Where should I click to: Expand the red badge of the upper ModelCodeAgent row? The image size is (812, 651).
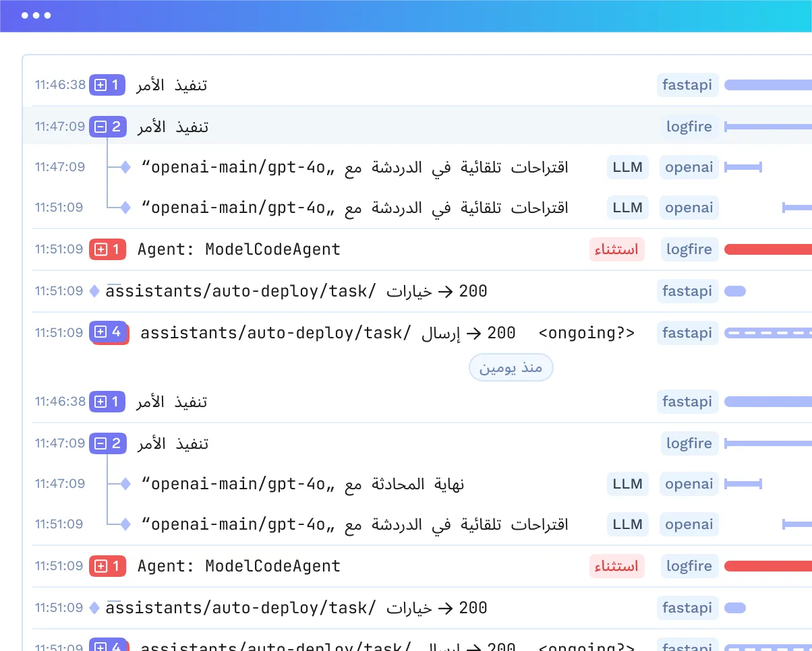107,249
